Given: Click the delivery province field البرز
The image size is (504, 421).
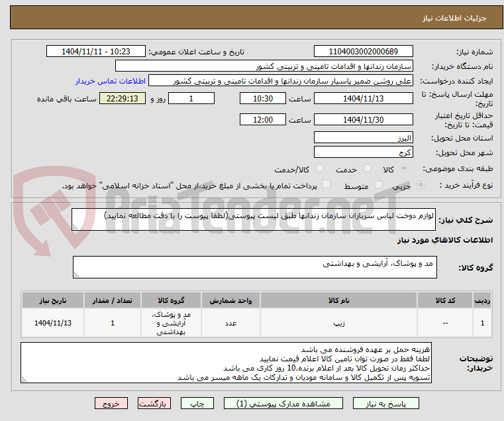Looking at the screenshot, I should [363, 138].
